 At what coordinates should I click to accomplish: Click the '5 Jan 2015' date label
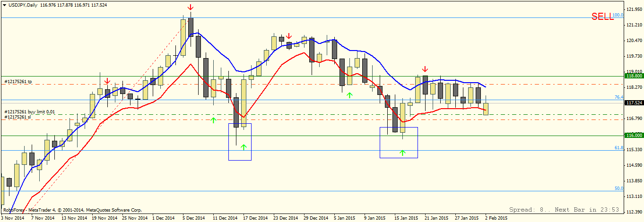pyautogui.click(x=345, y=218)
